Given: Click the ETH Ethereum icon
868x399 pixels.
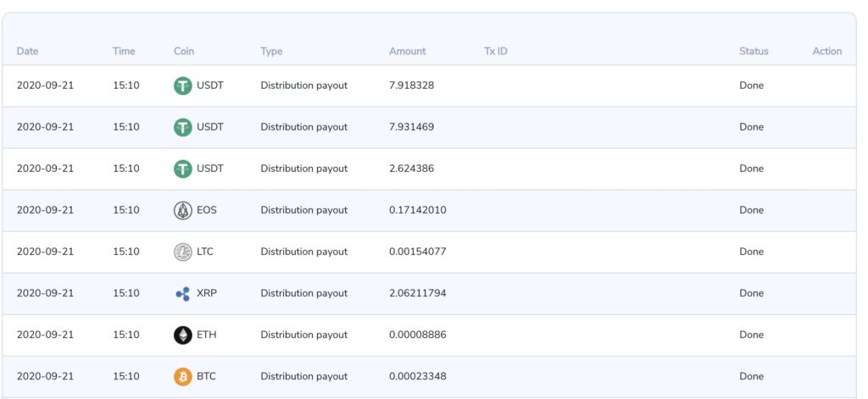Looking at the screenshot, I should click(x=182, y=335).
